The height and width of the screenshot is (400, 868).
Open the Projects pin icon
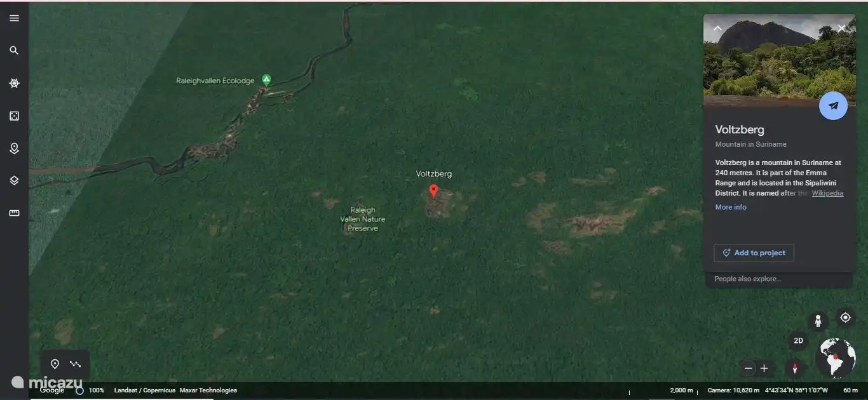pos(14,148)
